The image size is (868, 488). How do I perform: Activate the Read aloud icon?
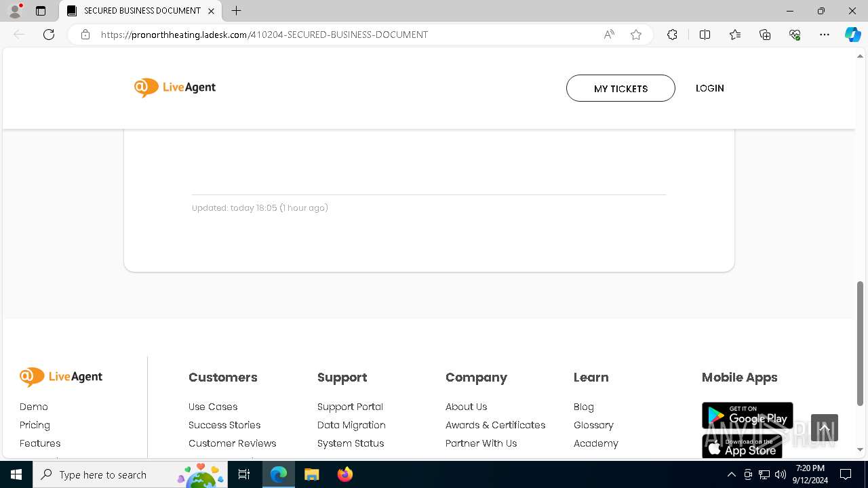coord(609,35)
